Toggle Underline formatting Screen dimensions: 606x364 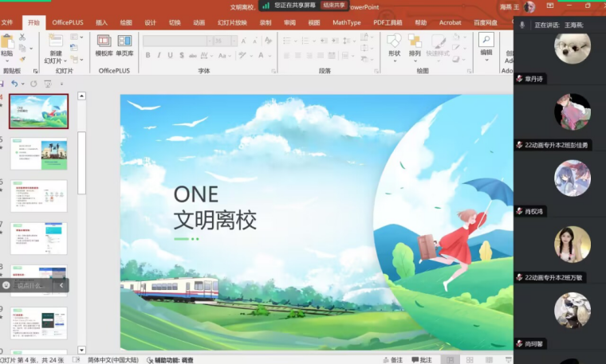[171, 55]
